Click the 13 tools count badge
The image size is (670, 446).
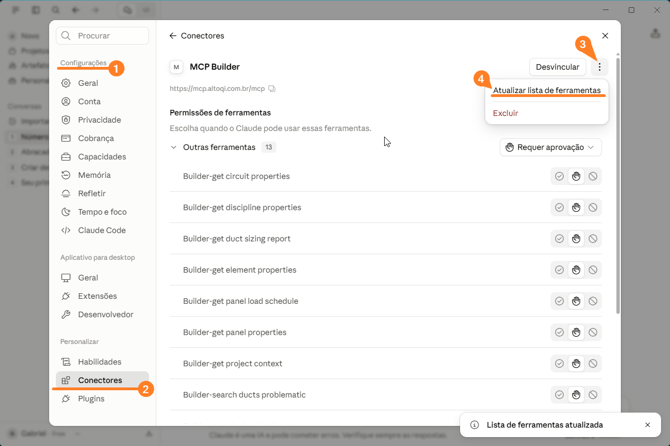pos(268,147)
